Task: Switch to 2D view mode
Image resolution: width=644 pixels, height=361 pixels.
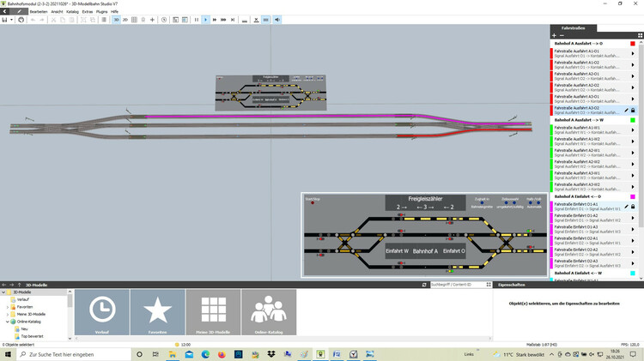Action: [x=127, y=19]
